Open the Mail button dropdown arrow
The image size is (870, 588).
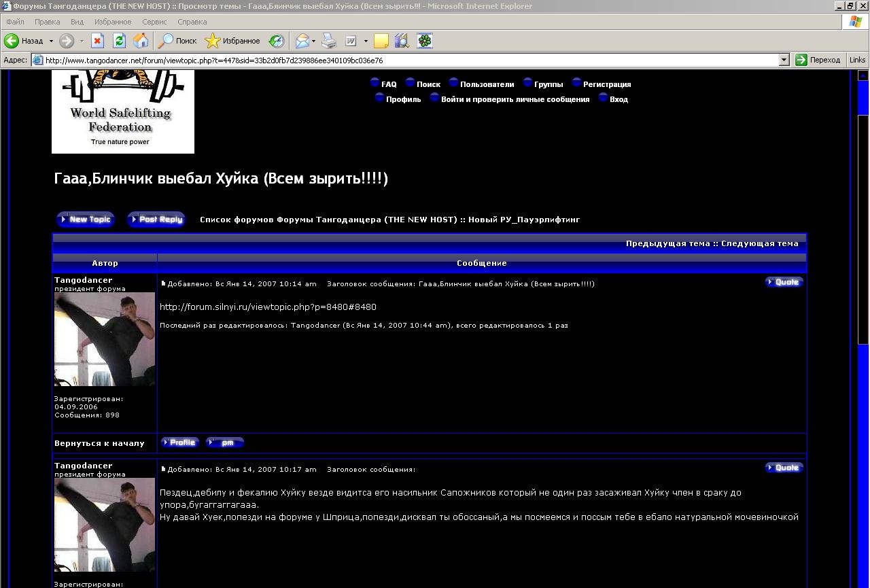click(313, 41)
